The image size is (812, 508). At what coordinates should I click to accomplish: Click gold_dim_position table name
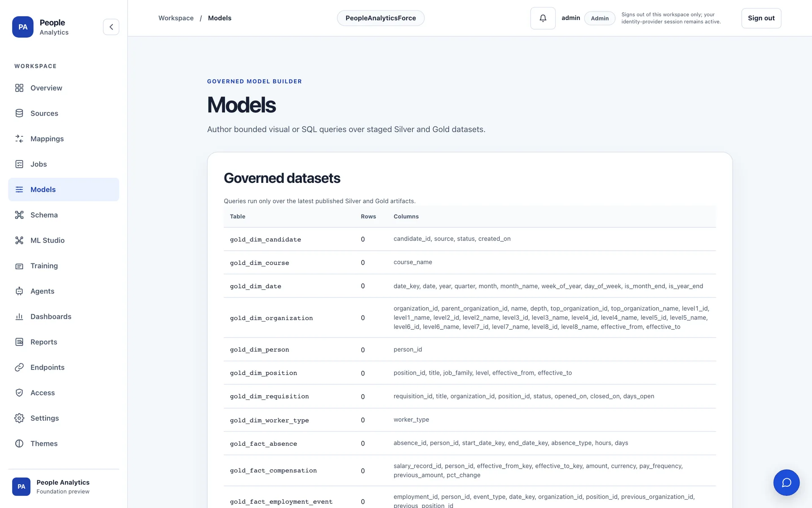point(263,373)
